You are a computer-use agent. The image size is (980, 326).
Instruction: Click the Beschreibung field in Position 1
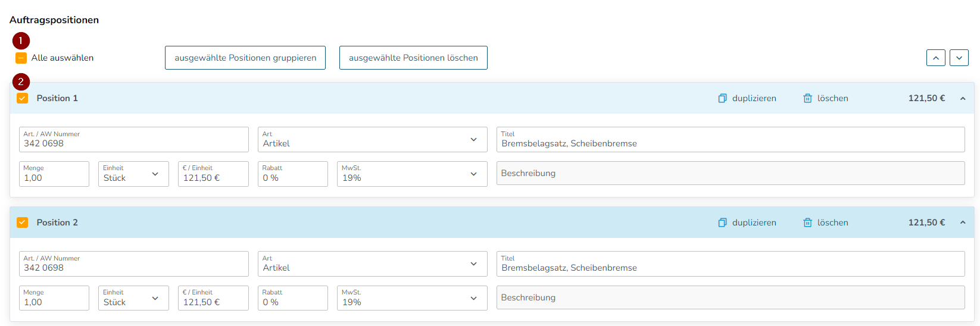(x=731, y=173)
